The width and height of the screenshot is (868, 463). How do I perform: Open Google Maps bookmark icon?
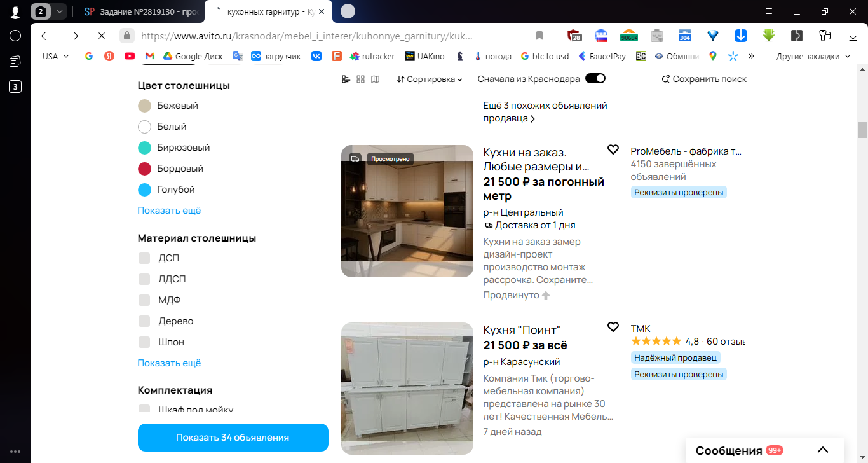713,56
